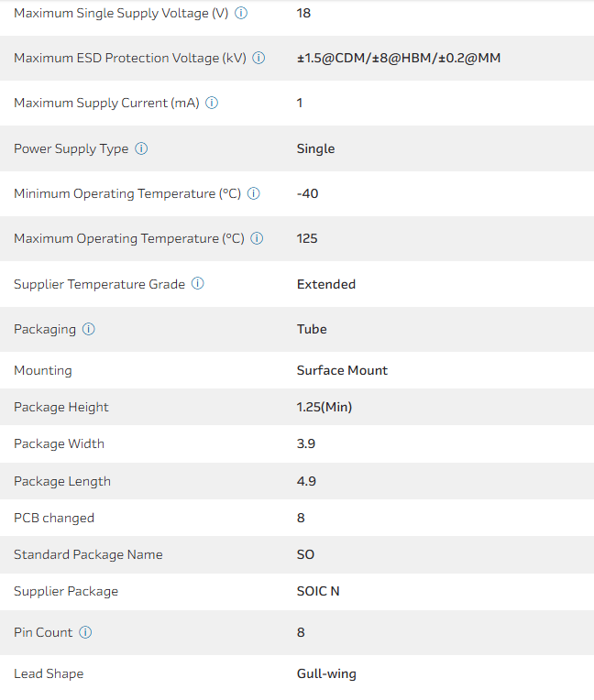
Task: Select the 'Surface Mount' mounting value
Action: point(342,370)
